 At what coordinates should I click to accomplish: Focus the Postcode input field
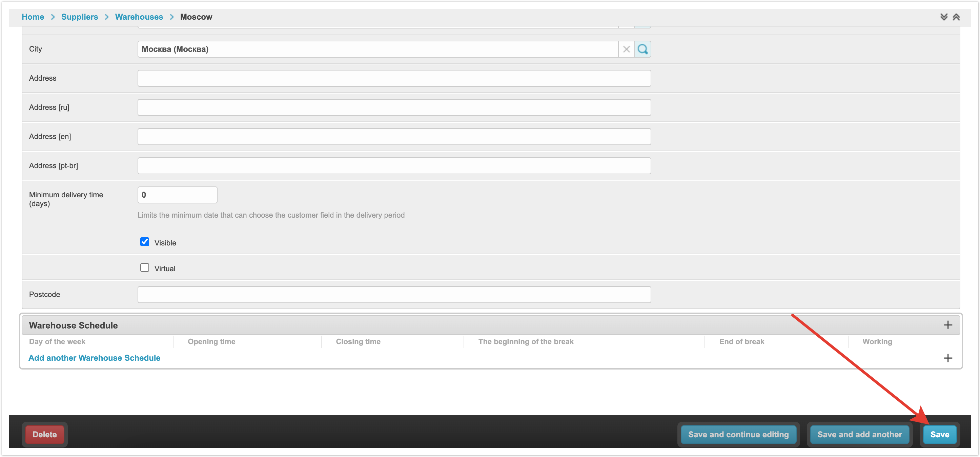click(394, 295)
